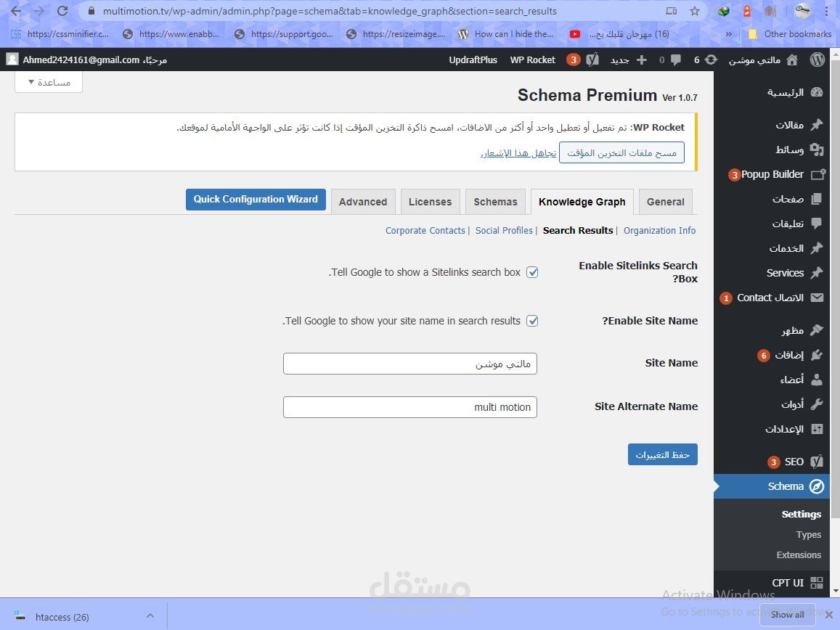
Task: Dismiss notice via تجاهل هذا الإشعار link
Action: (518, 153)
